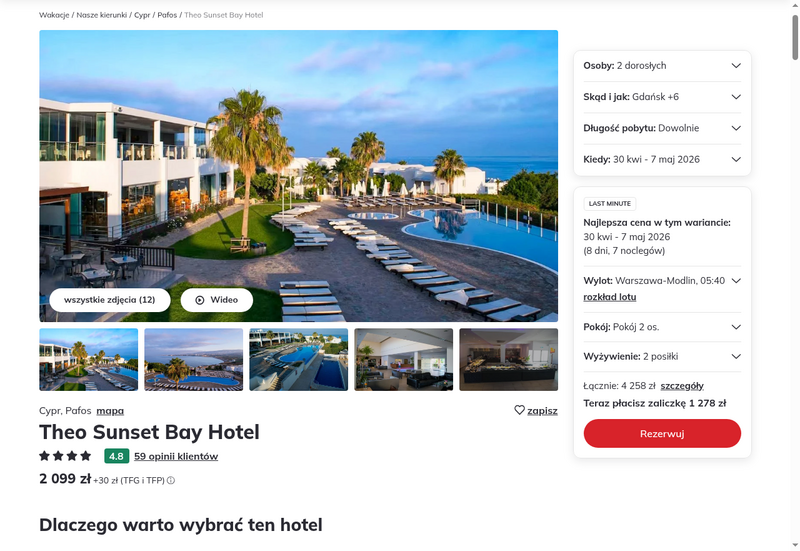Open the Skąd i jak departure dropdown

click(x=662, y=97)
